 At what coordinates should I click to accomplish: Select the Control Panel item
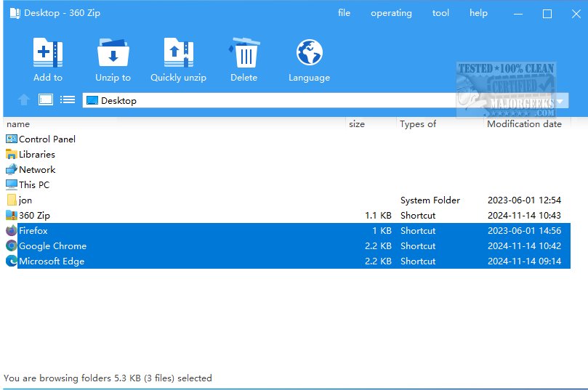tap(47, 139)
